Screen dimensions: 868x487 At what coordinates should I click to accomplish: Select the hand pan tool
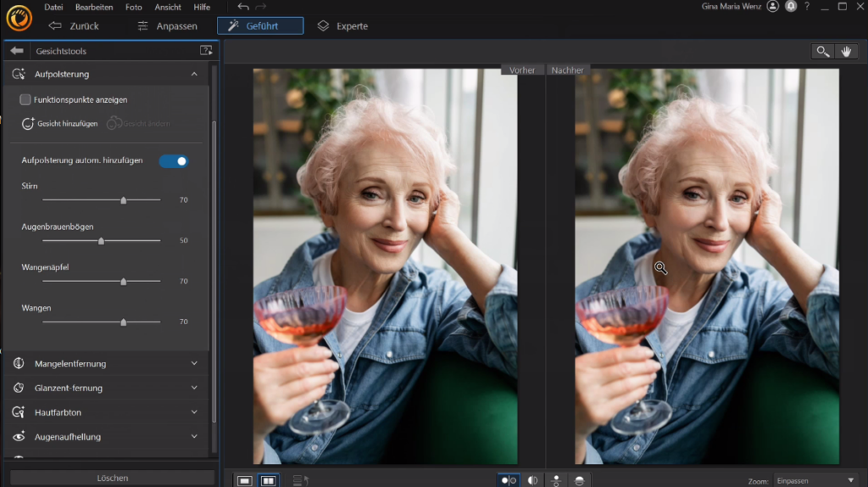846,52
